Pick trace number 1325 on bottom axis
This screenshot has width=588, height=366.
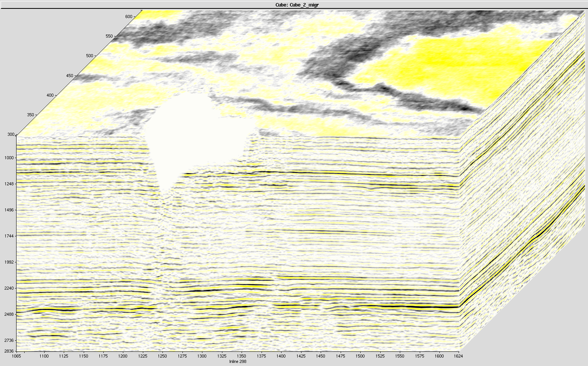[222, 356]
